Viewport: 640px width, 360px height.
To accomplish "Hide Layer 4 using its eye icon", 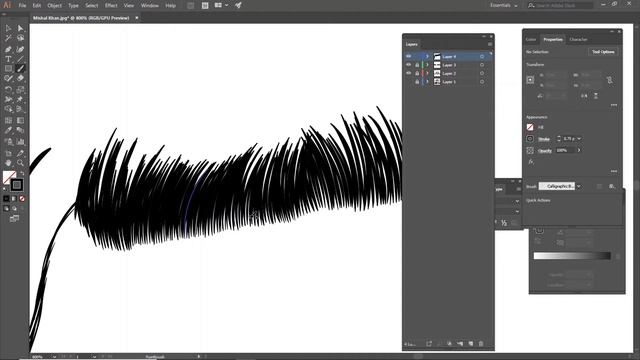I will pyautogui.click(x=409, y=56).
